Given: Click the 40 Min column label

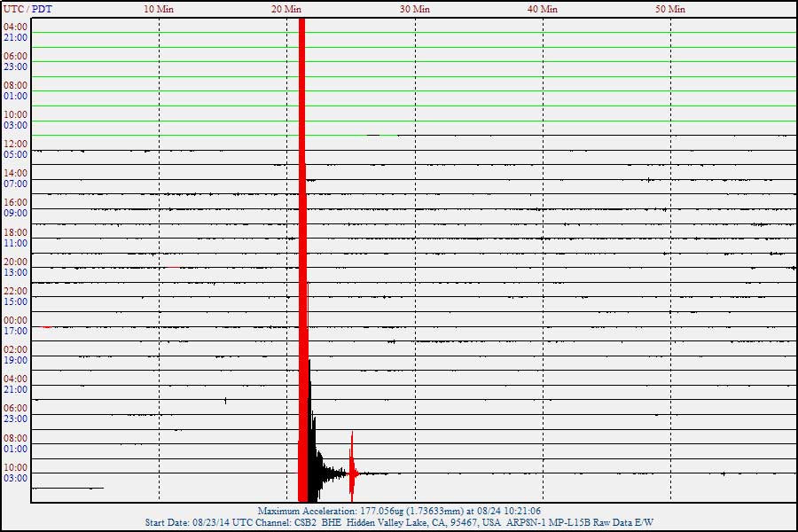Looking at the screenshot, I should point(542,9).
